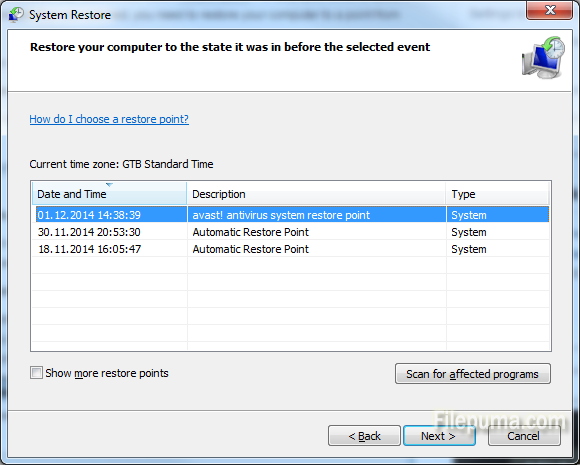Go Back to previous step
Screen dimensions: 580x465
click(364, 436)
